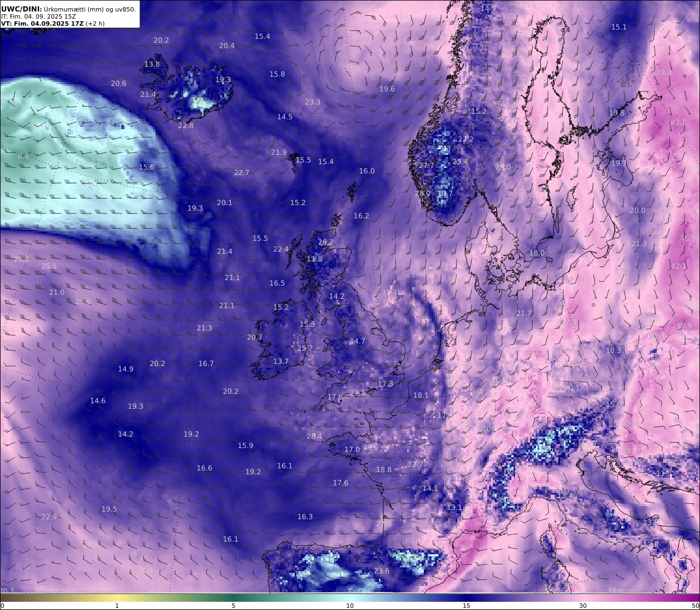Click the 14.7 value over England
Screen dimensions: 700x610
(357, 341)
